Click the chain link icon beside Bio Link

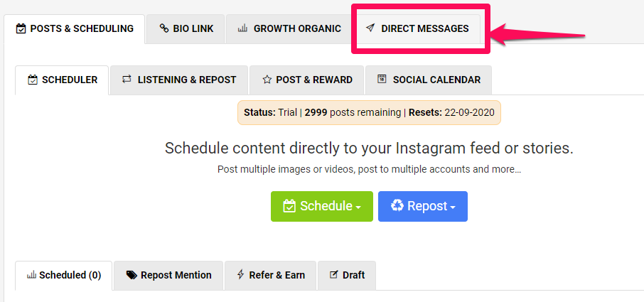coord(164,28)
